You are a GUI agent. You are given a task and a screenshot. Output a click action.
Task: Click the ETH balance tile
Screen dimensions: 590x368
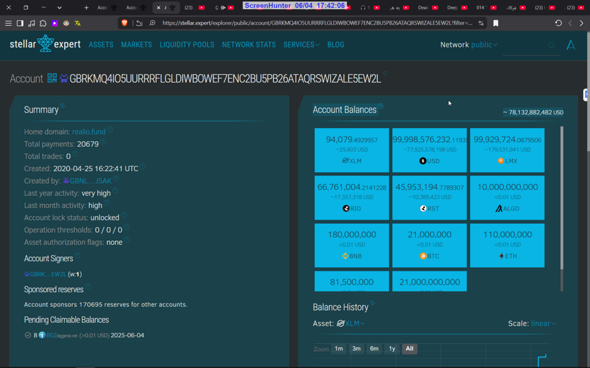pyautogui.click(x=507, y=245)
